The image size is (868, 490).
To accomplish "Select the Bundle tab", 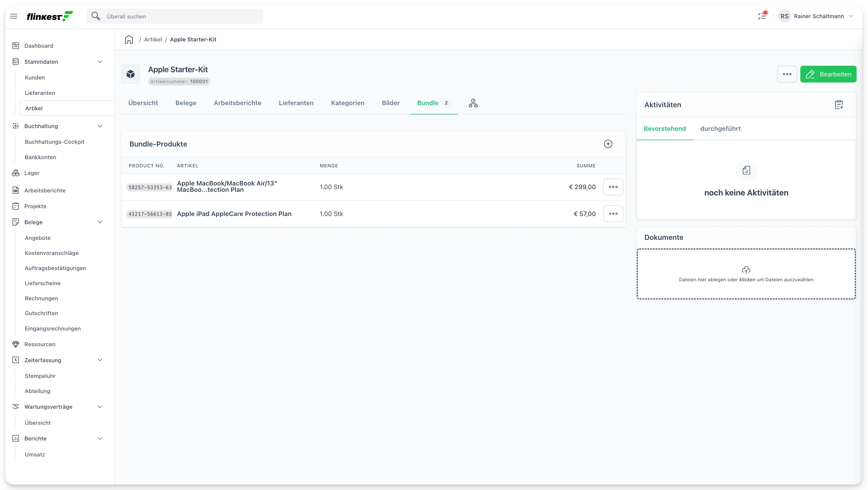I will tap(434, 103).
